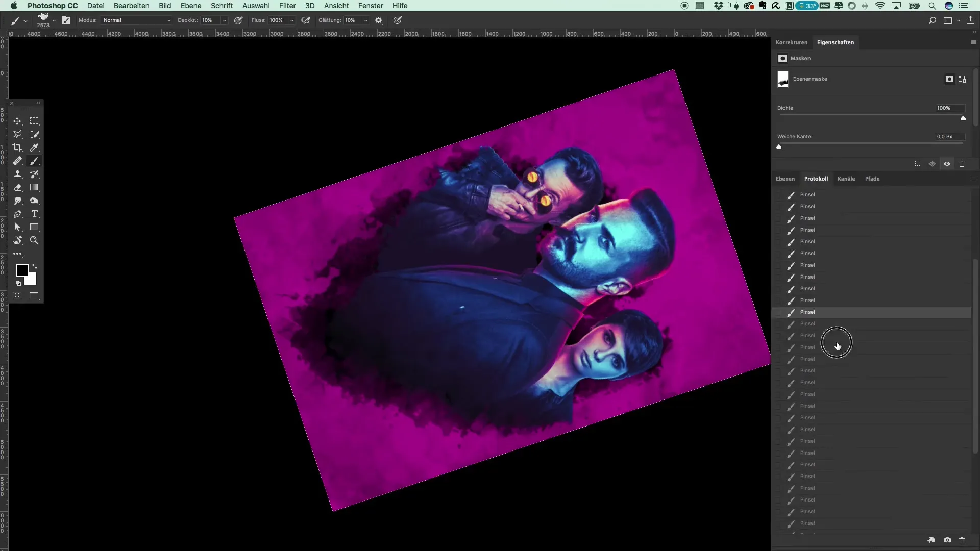
Task: Delete current state trash in Protokoll panel
Action: [x=962, y=540]
